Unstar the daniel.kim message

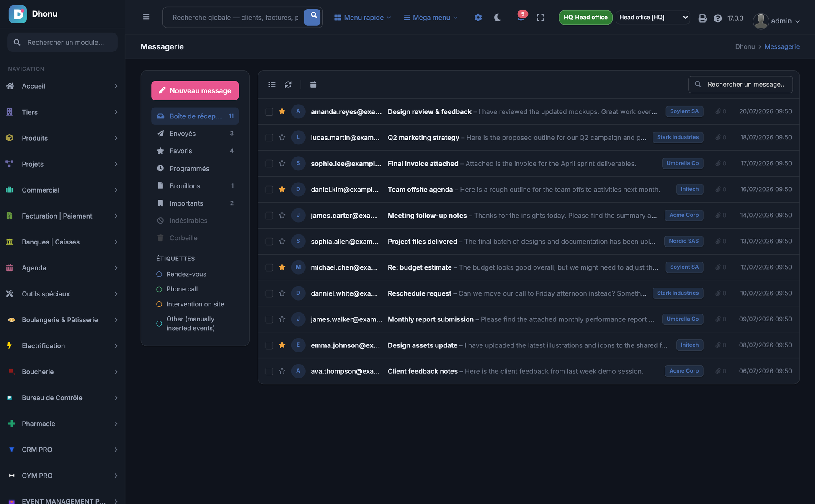point(282,189)
